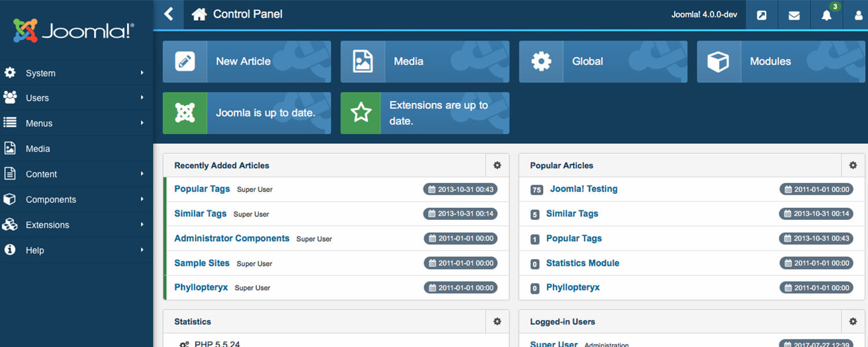This screenshot has height=347, width=868.
Task: Open Popular Tags in Popular Articles
Action: click(x=574, y=238)
